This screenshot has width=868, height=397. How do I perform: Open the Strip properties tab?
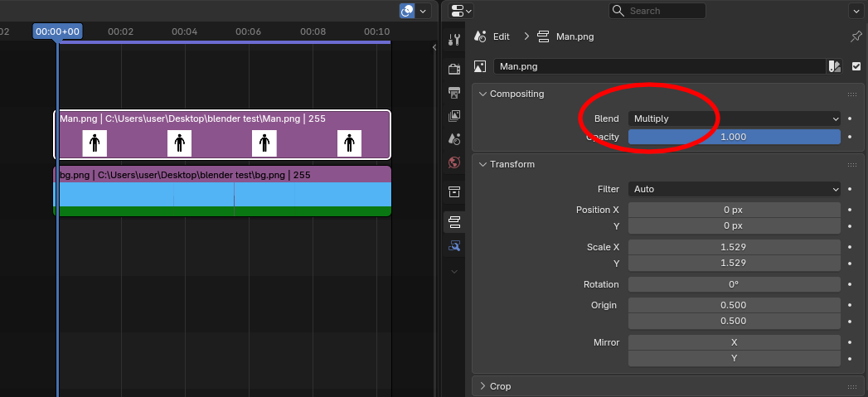pos(454,222)
